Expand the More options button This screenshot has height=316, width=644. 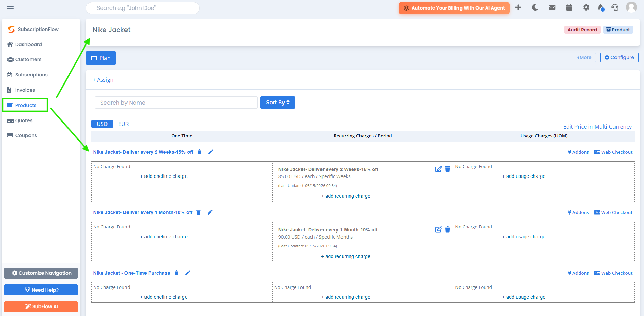coord(584,57)
